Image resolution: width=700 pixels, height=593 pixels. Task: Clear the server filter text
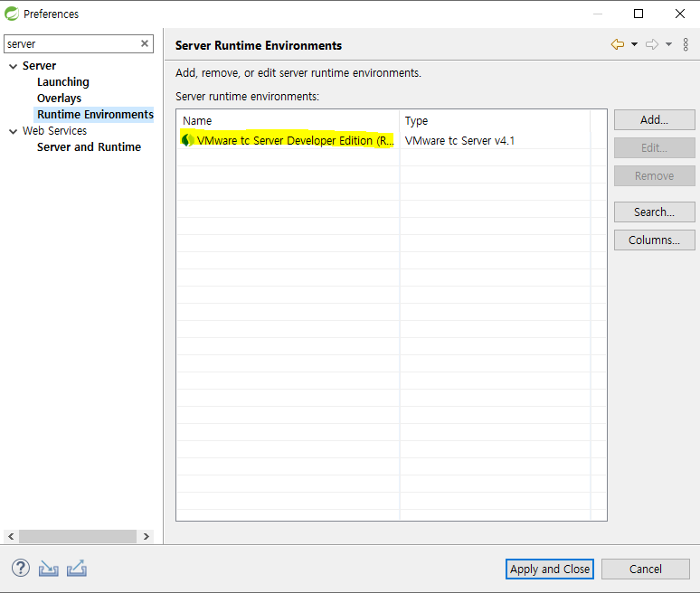click(145, 43)
